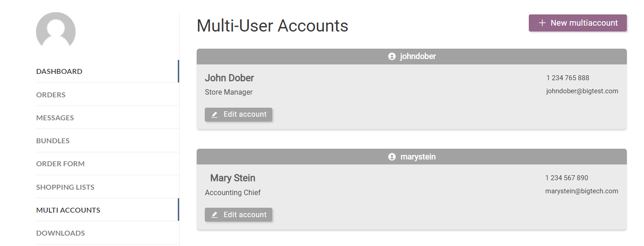Click pencil icon on John Dober's edit button

click(215, 115)
